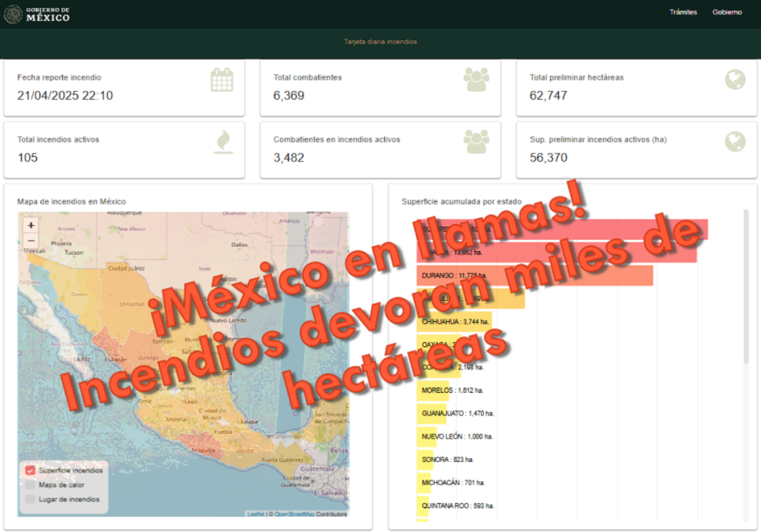Click the Tuxtla Gutiérrez label on the map
This screenshot has width=761, height=532.
pos(282,460)
